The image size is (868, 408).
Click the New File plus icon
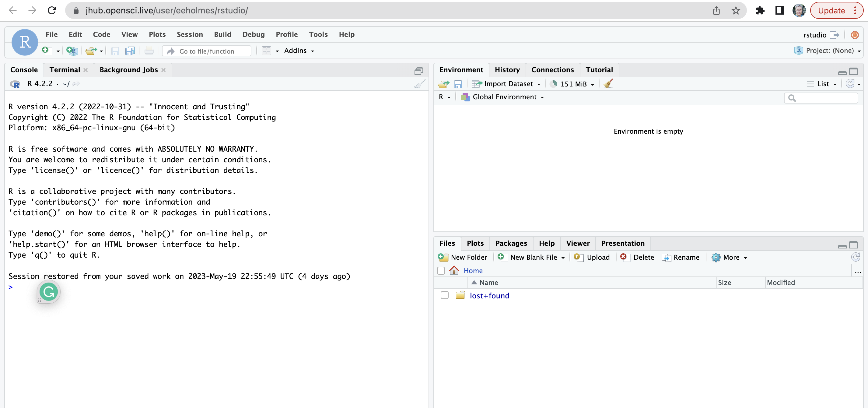(46, 51)
